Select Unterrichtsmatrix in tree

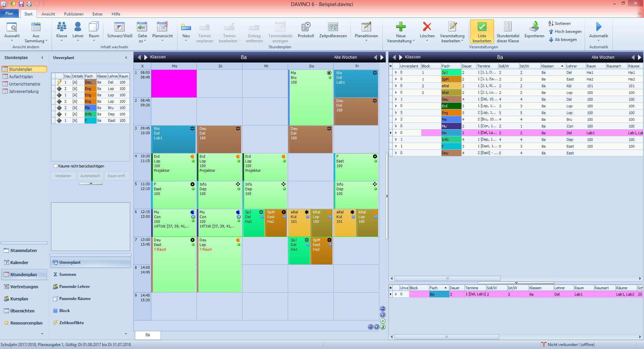point(24,84)
